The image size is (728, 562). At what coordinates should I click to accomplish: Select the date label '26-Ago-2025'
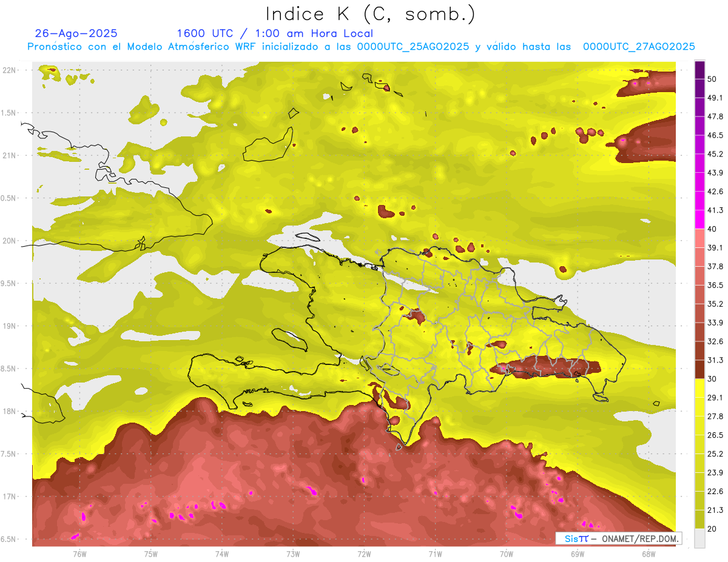76,34
